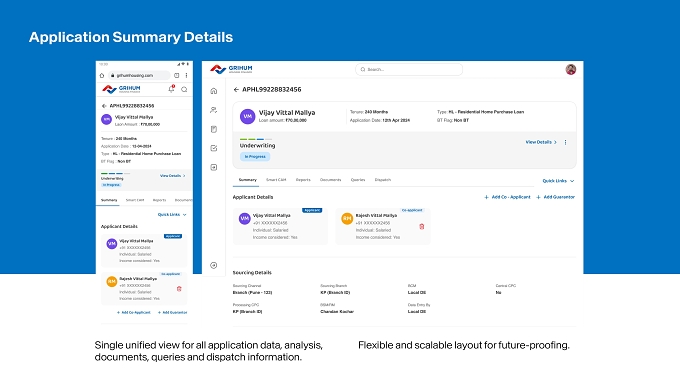Viewport: 680px width, 383px height.
Task: Tap the mobile back arrow beside APHL99228832456
Action: point(104,106)
